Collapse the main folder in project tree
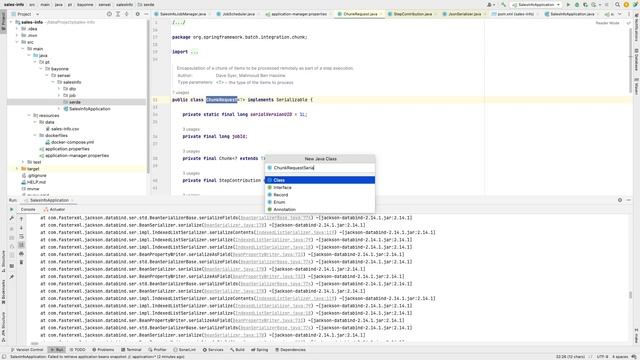Viewport: 640px width, 360px height. point(23,49)
